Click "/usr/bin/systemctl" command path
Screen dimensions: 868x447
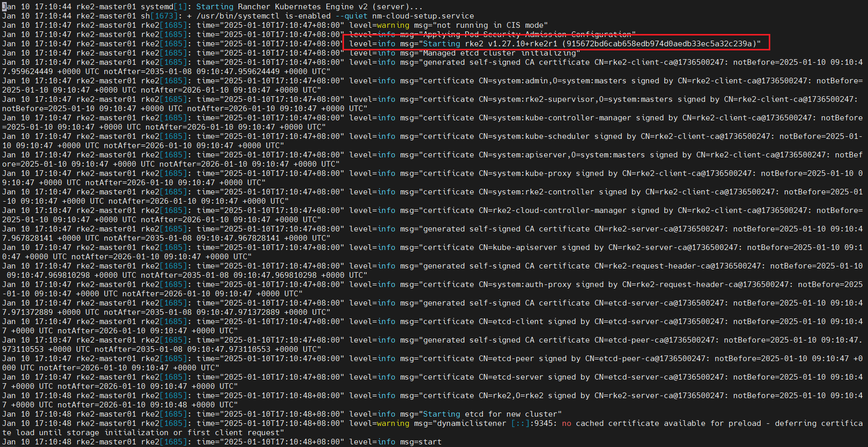pyautogui.click(x=238, y=16)
